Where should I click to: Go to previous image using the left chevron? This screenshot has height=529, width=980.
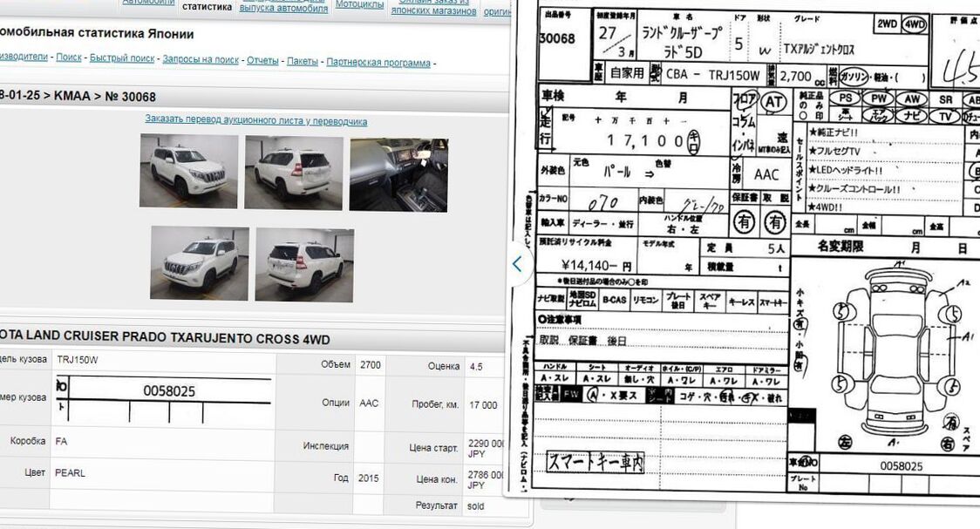click(517, 264)
